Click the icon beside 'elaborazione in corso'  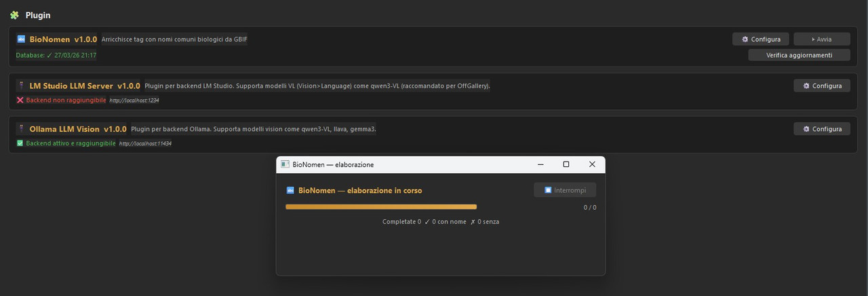[290, 191]
